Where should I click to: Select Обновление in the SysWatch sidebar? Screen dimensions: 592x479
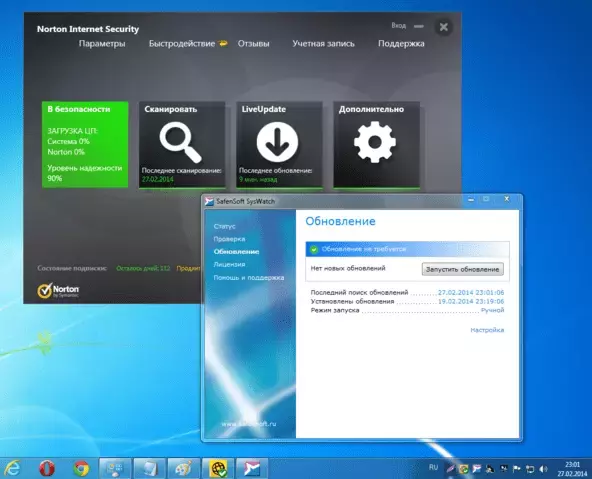(x=236, y=252)
